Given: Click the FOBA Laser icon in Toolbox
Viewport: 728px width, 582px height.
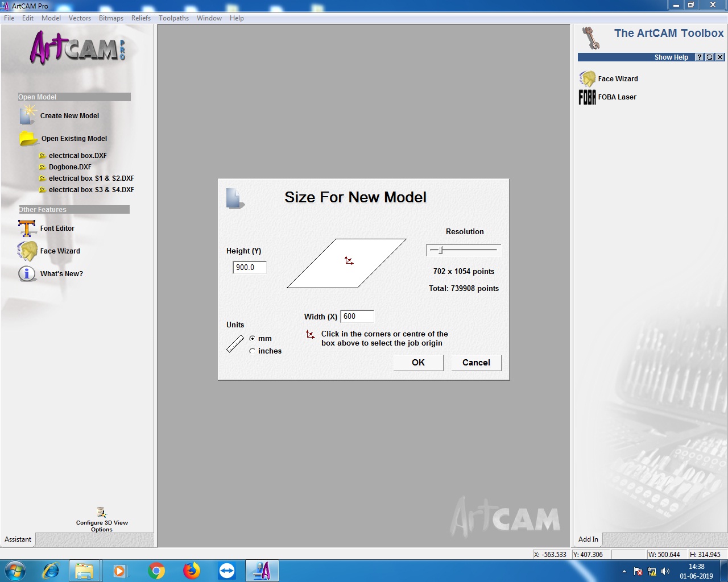Looking at the screenshot, I should 588,97.
